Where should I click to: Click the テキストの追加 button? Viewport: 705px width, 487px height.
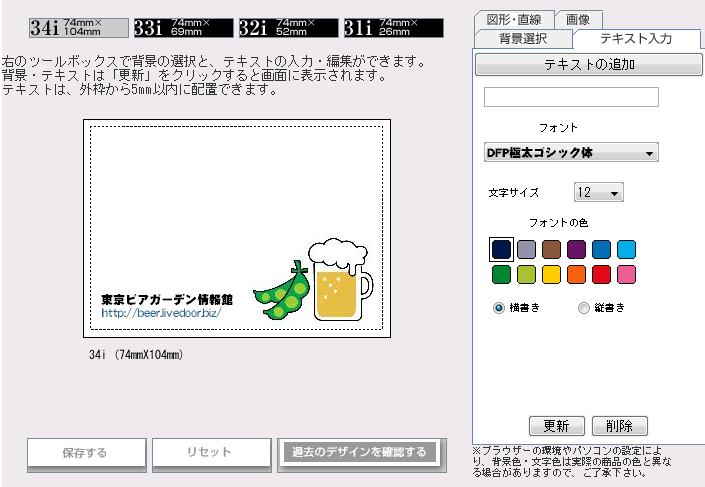pos(589,65)
